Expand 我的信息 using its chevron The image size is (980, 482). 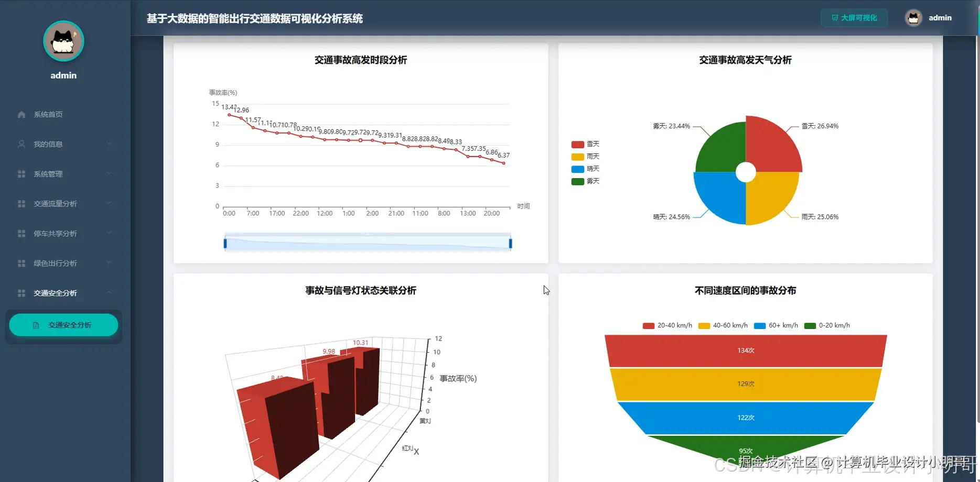tap(109, 144)
